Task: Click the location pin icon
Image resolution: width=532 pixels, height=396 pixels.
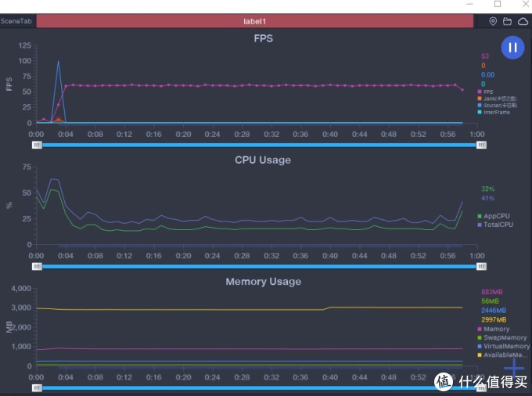Action: 493,21
